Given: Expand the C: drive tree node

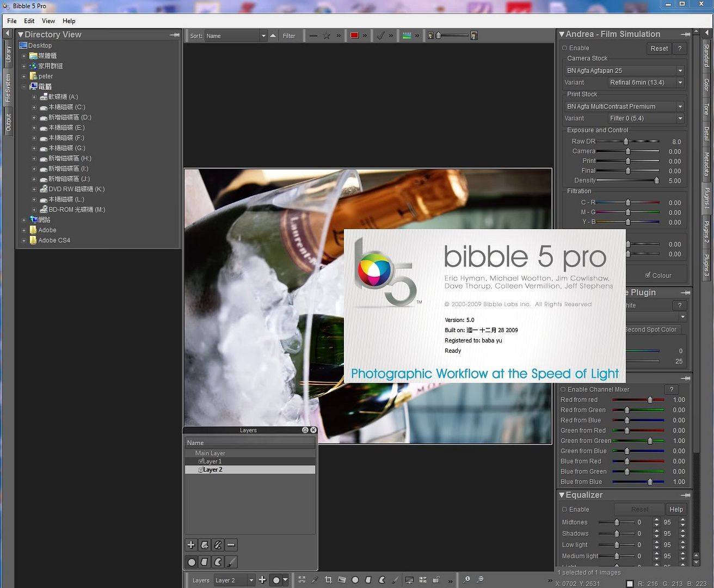Looking at the screenshot, I should point(34,107).
